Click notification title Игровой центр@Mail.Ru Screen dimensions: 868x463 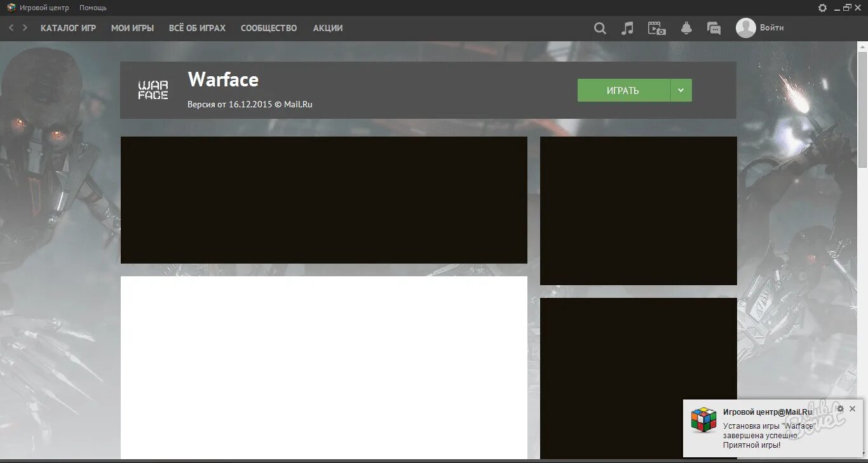tap(768, 412)
